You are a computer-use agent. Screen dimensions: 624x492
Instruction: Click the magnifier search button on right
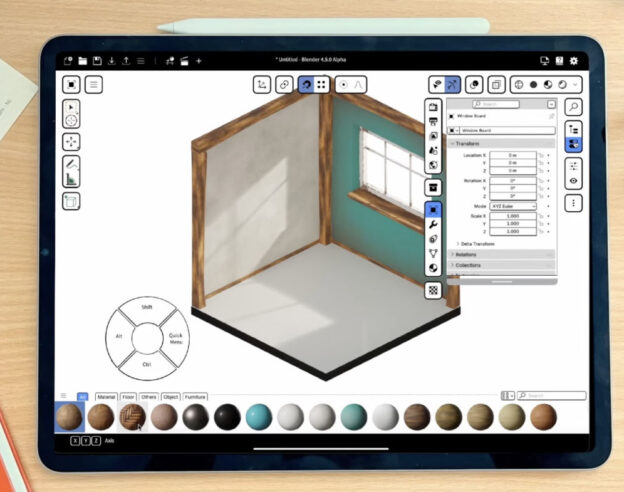[x=573, y=107]
